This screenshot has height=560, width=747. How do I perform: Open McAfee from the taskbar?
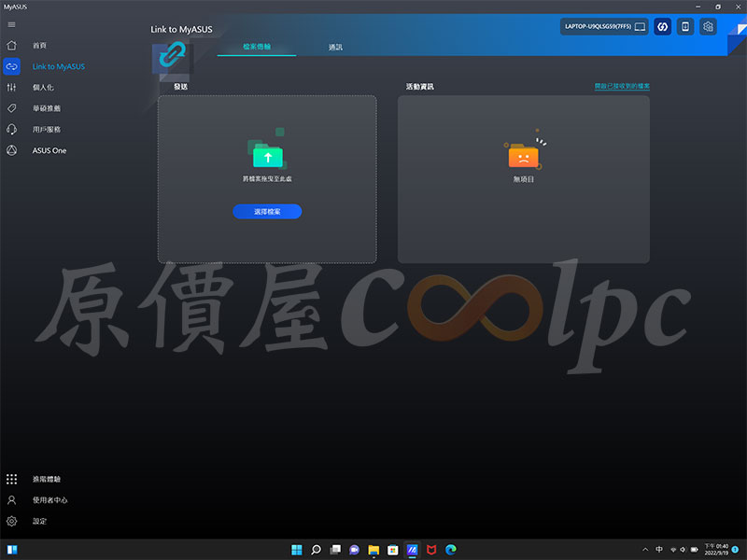coord(431,550)
